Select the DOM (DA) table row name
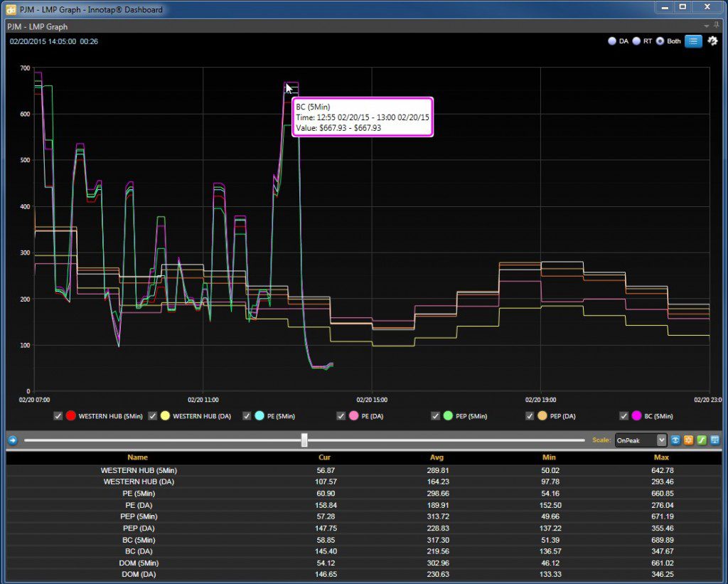This screenshot has height=584, width=728. [x=139, y=574]
